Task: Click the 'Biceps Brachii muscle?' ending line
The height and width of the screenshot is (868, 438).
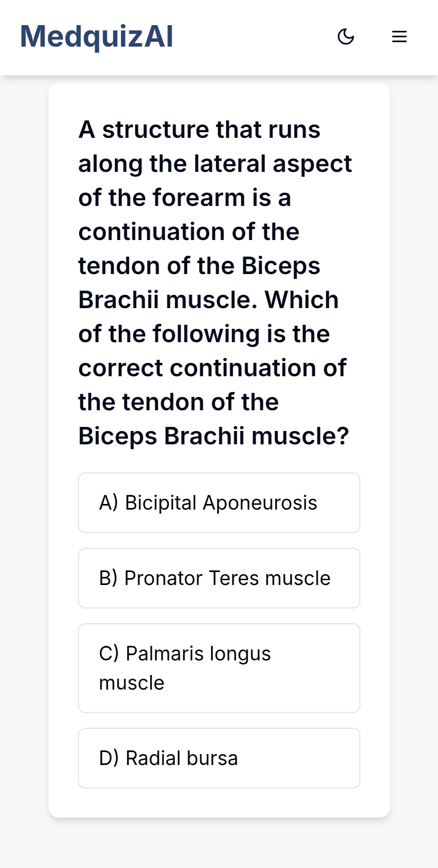Action: pyautogui.click(x=213, y=436)
